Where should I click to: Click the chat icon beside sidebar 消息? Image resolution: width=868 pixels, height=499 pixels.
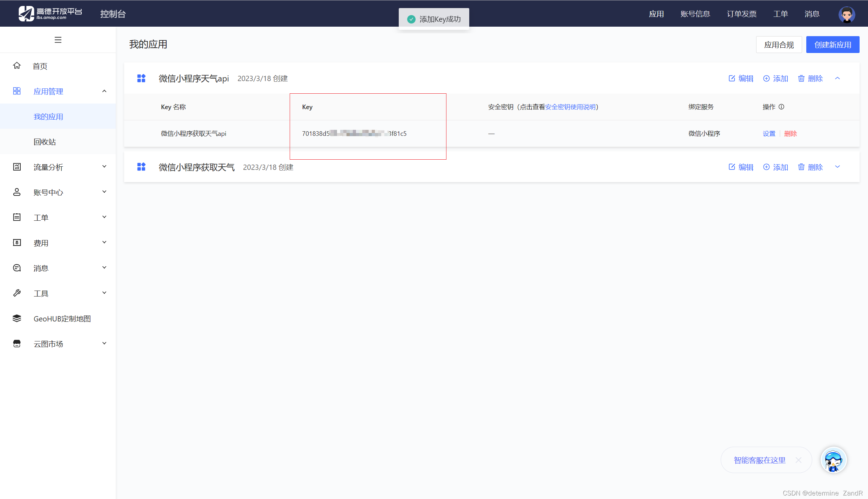click(x=17, y=268)
